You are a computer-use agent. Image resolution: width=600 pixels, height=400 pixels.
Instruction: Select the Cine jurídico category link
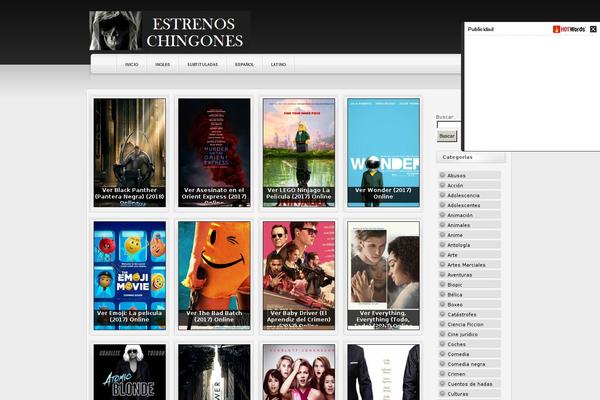point(463,335)
